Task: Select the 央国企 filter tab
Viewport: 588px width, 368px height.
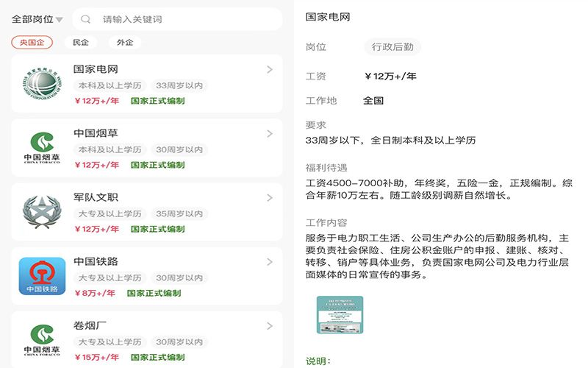Action: point(32,43)
